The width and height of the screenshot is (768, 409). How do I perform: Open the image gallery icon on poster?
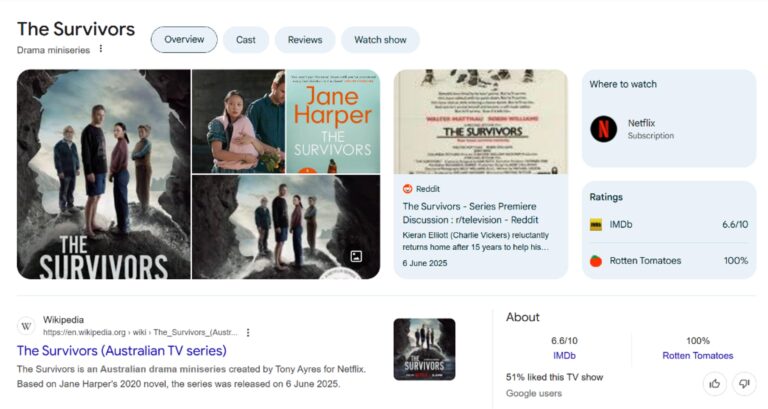(355, 256)
